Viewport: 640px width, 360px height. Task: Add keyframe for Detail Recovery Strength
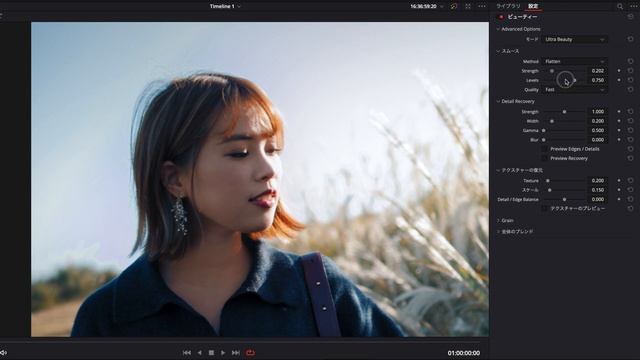point(619,111)
